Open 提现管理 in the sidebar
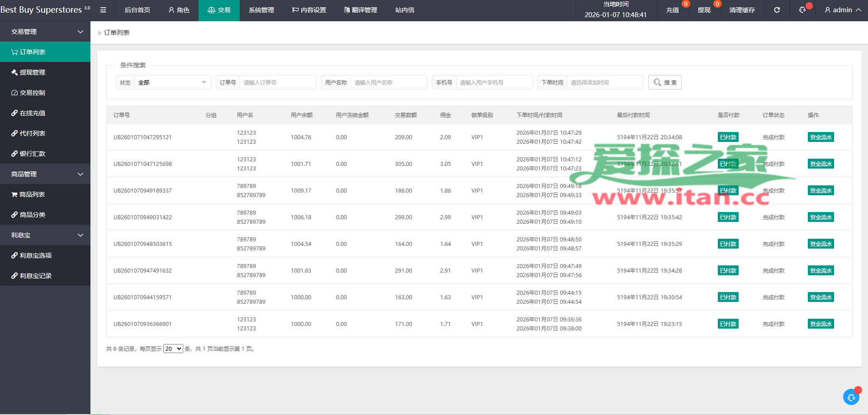 coord(32,72)
